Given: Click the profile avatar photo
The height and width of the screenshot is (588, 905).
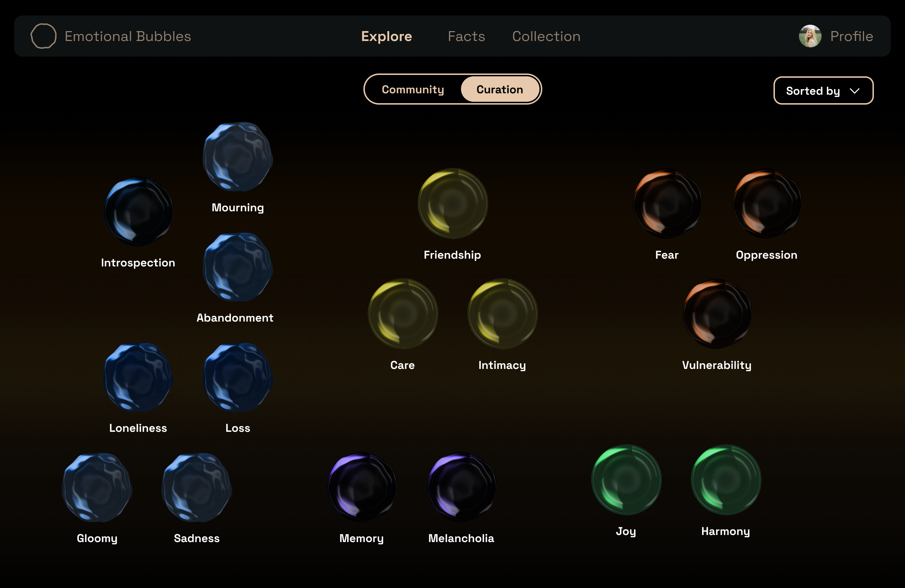Looking at the screenshot, I should (810, 36).
